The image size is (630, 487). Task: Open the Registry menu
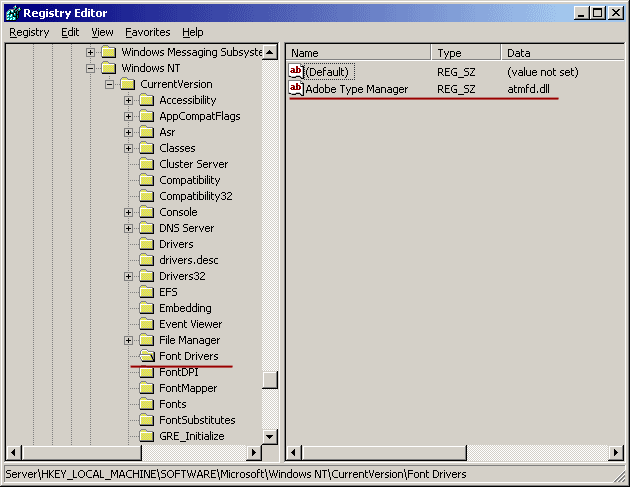click(x=29, y=32)
